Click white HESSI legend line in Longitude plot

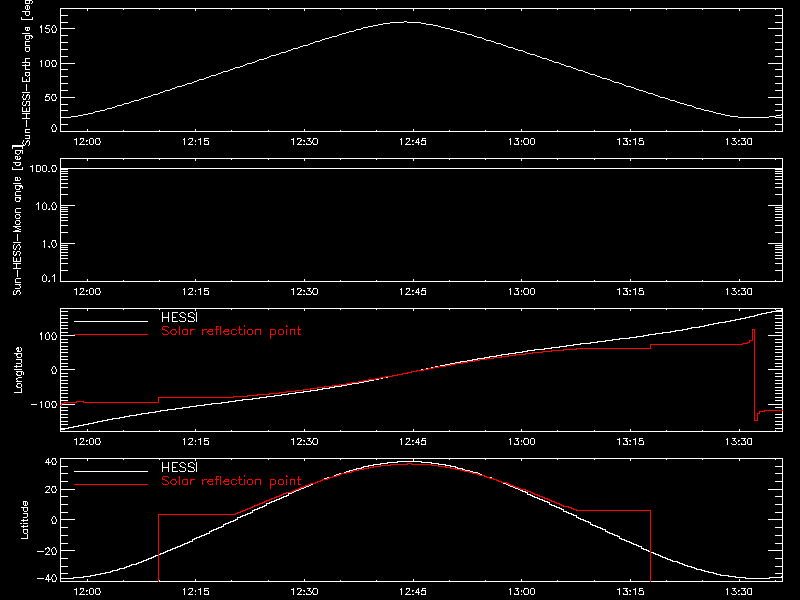(111, 321)
